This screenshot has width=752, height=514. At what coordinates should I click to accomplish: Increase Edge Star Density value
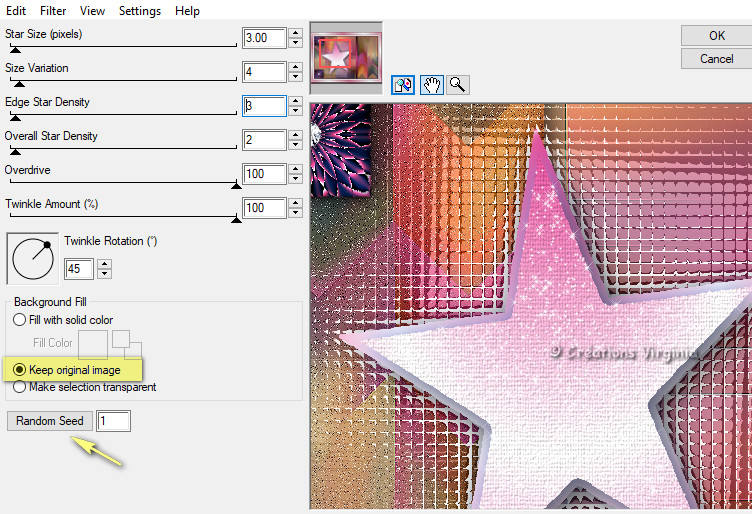click(296, 101)
